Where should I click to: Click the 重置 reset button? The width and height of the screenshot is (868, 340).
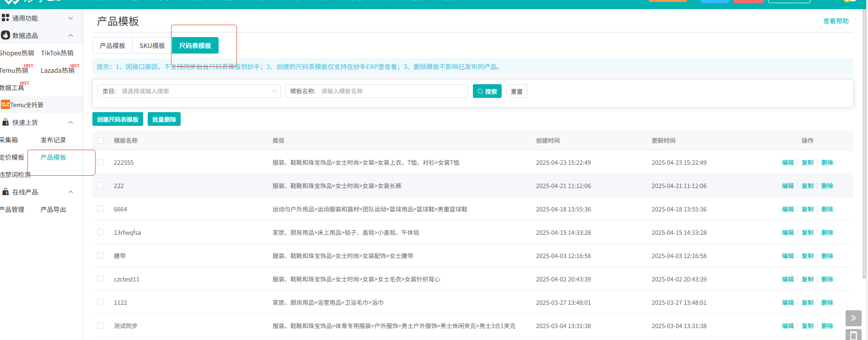[517, 91]
